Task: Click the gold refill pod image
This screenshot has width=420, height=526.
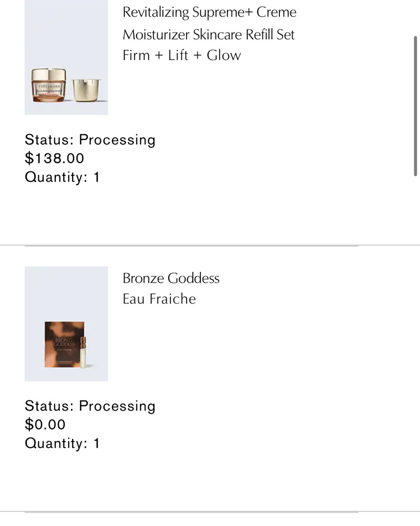Action: point(86,90)
